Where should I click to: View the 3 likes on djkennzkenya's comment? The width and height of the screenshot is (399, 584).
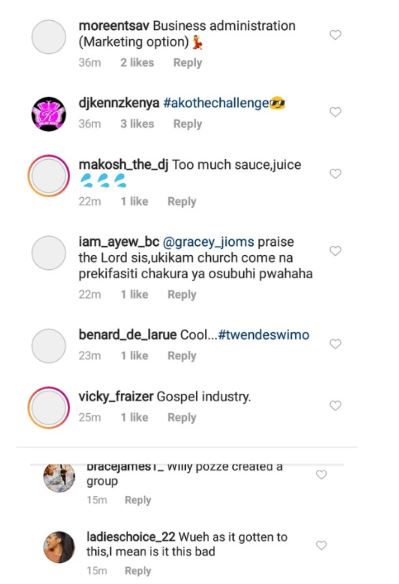[x=137, y=124]
